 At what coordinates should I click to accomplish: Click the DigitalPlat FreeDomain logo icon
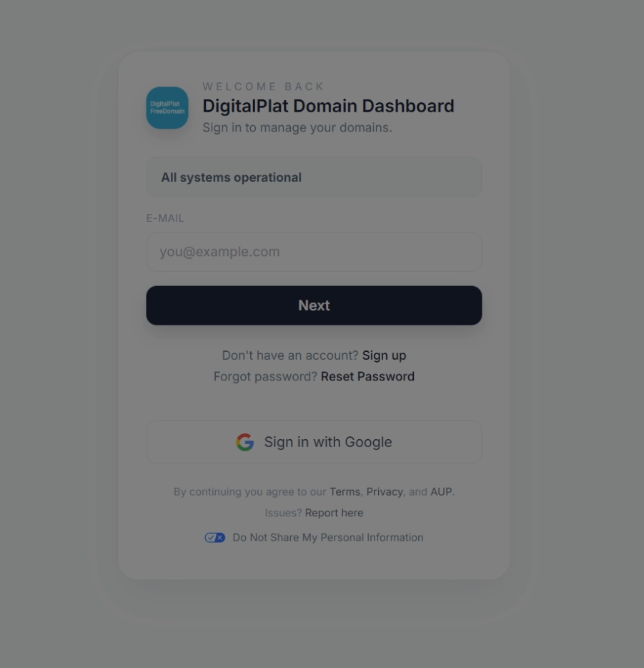167,108
